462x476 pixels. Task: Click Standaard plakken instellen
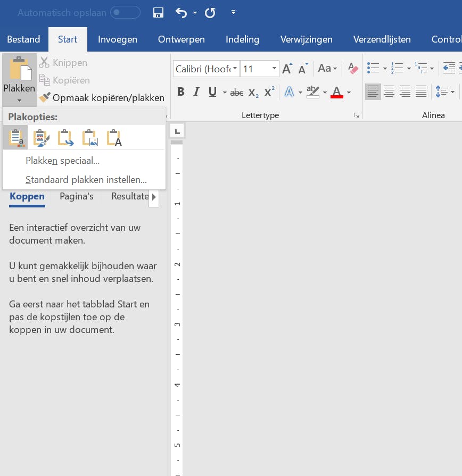point(86,180)
